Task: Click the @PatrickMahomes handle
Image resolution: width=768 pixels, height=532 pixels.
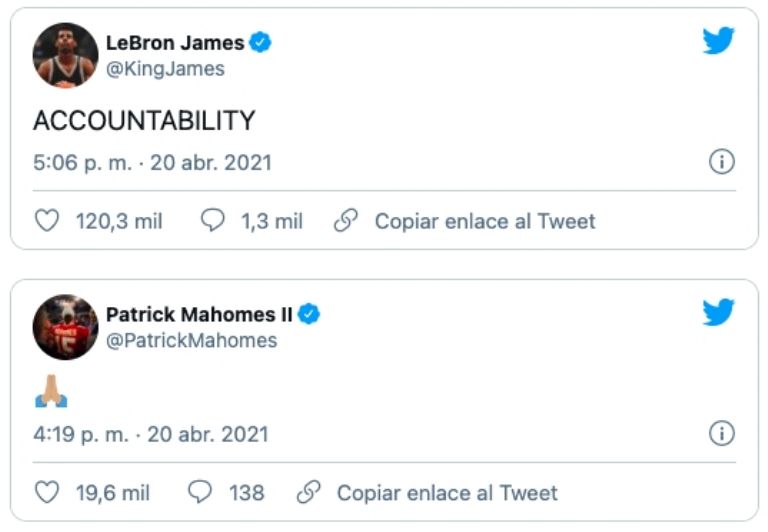Action: point(191,341)
